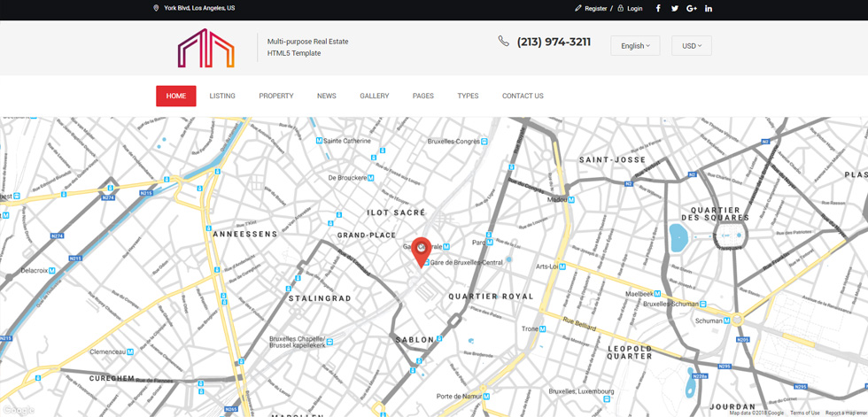Open the News menu item
This screenshot has height=417, width=868.
pyautogui.click(x=327, y=96)
